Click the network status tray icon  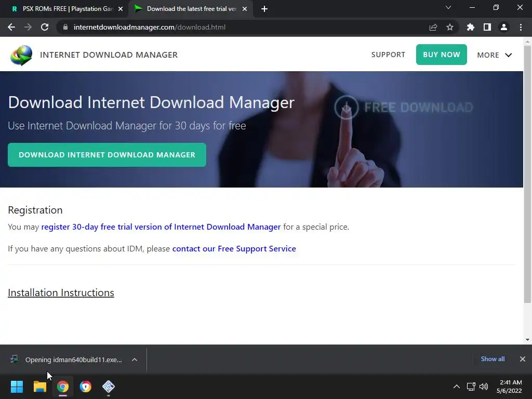pyautogui.click(x=471, y=387)
